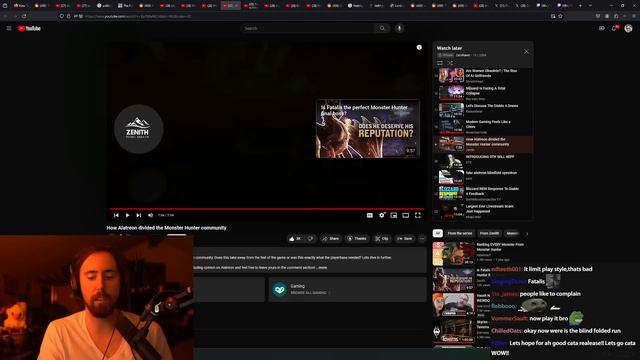Open the three-dot more actions menu
The height and width of the screenshot is (360, 640).
point(422,239)
